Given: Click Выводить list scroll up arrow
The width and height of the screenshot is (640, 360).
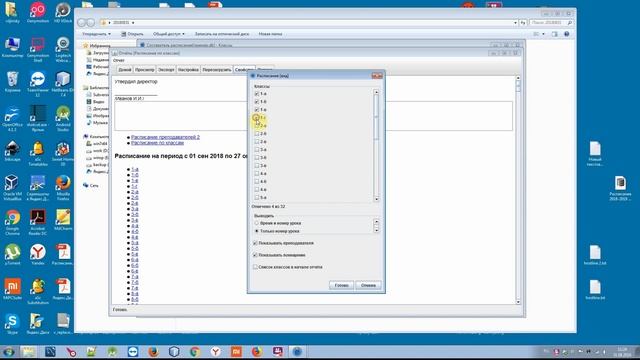Looking at the screenshot, I should [376, 222].
